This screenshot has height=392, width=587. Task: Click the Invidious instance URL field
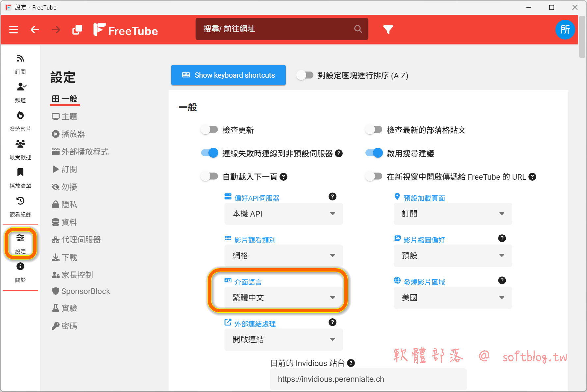pos(368,379)
